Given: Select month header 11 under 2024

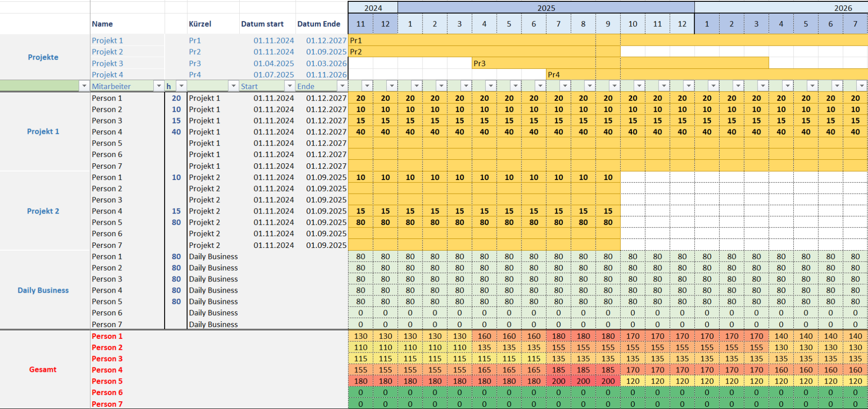Looking at the screenshot, I should pos(360,24).
